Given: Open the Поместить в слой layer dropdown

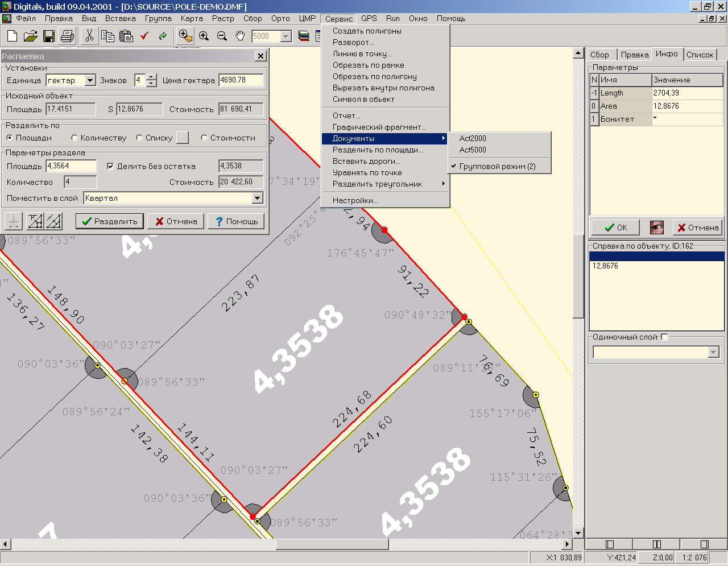Looking at the screenshot, I should click(x=258, y=198).
